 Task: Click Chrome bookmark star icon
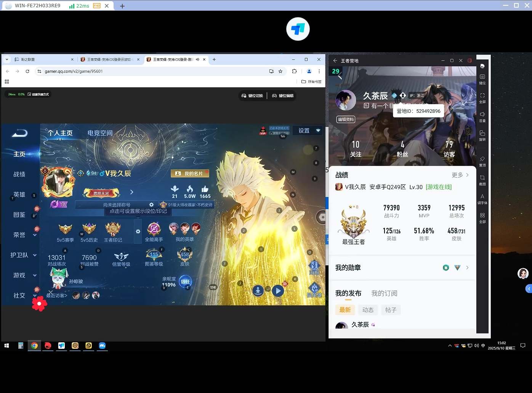click(x=280, y=71)
